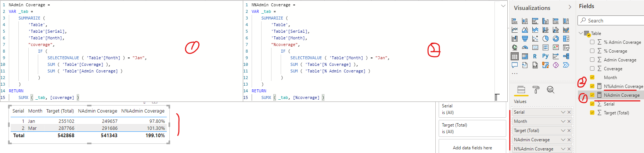Check the Coverage field checkbox
The width and height of the screenshot is (644, 153).
point(592,68)
